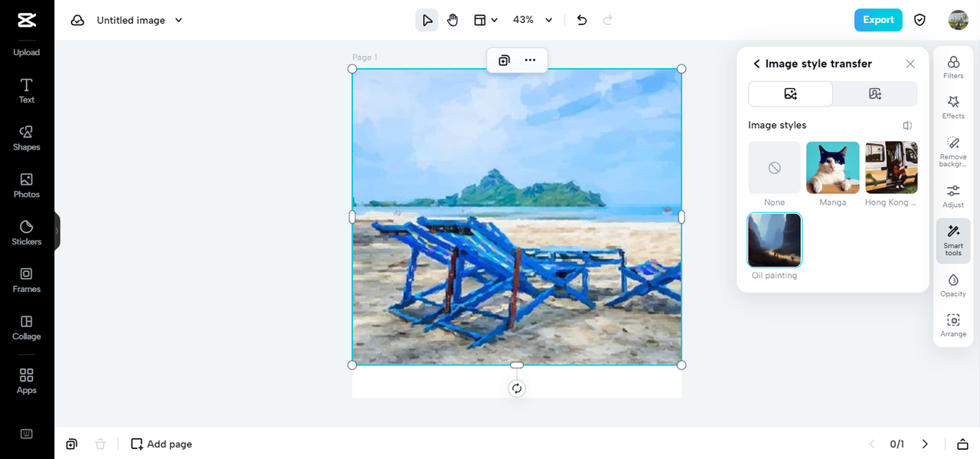
Task: Open the Frames panel
Action: click(27, 280)
